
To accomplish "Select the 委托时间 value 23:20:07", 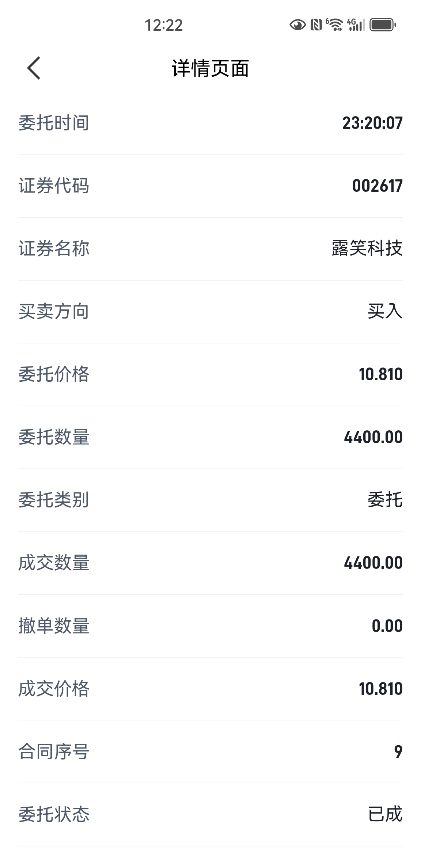I will [372, 123].
